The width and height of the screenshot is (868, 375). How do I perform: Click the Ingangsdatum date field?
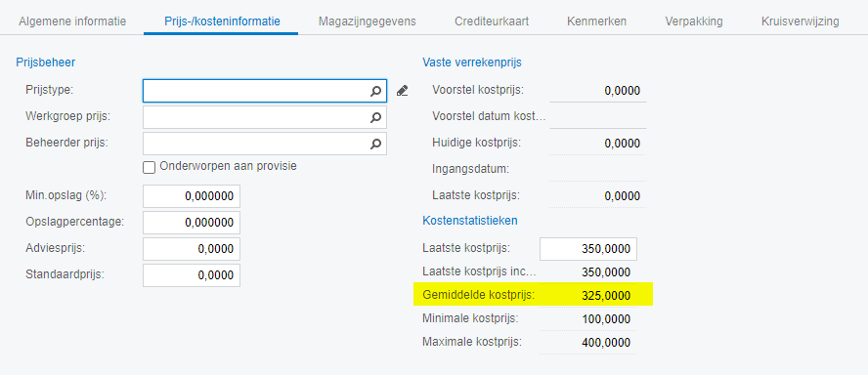598,169
